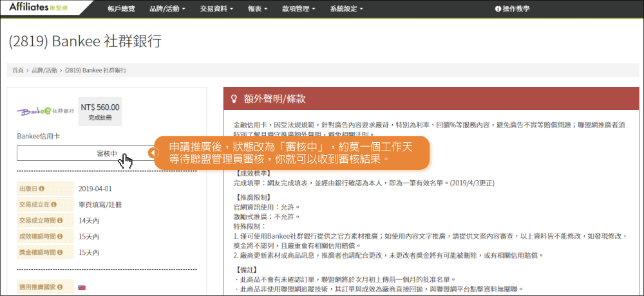Click info icon next to 出版日

point(41,189)
